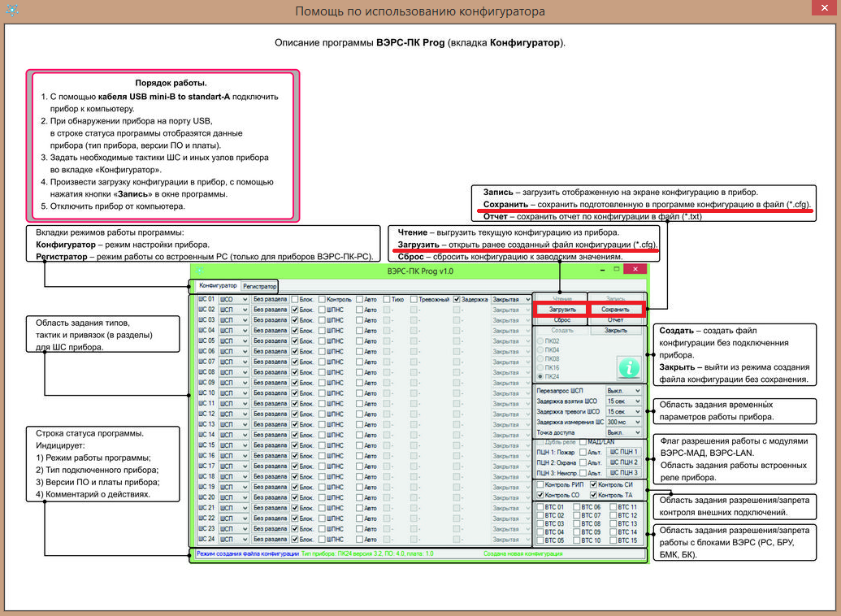Screen dimensions: 841x616
Task: Click the Сохранить button
Action: 615,310
